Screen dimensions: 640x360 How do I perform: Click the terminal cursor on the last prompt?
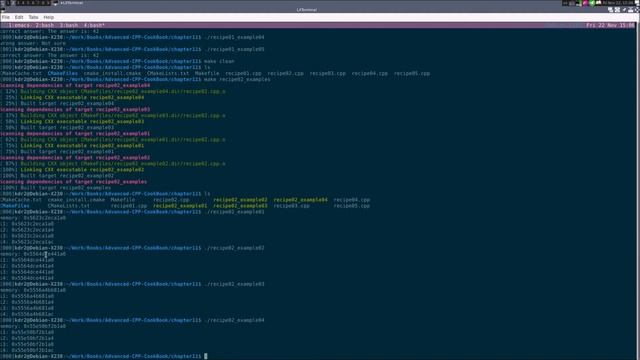click(x=206, y=356)
